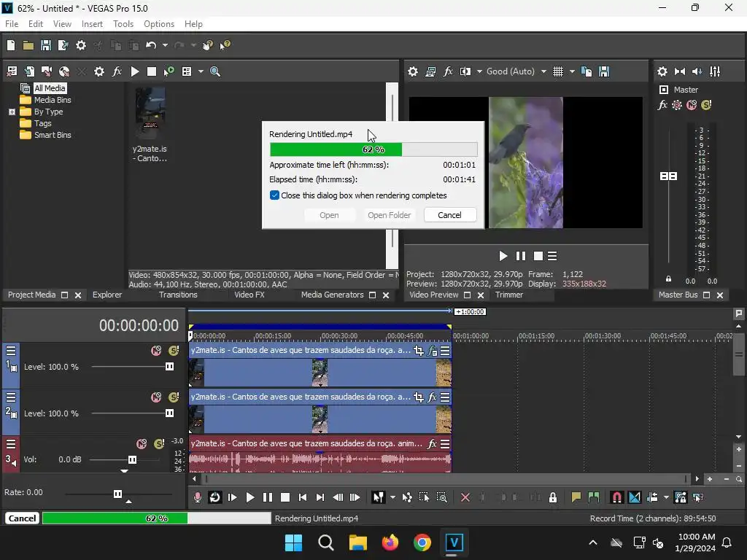
Task: Mute video track 1
Action: click(x=156, y=351)
